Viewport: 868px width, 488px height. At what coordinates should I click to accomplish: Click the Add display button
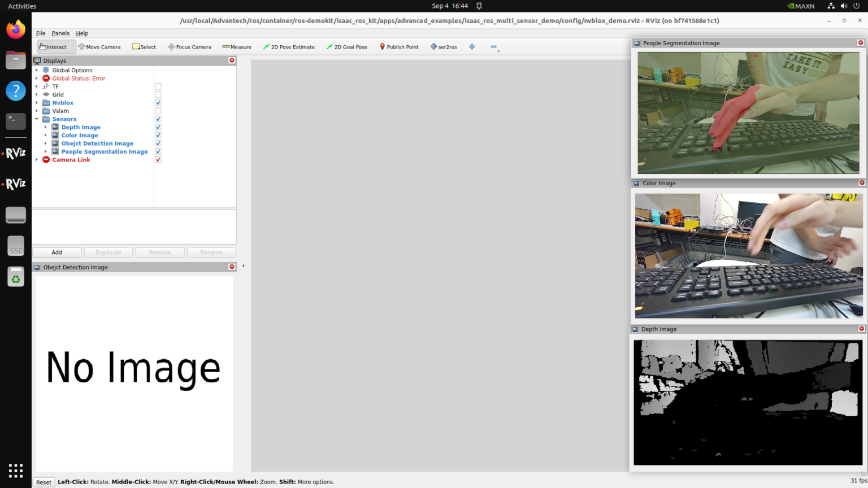tap(57, 252)
